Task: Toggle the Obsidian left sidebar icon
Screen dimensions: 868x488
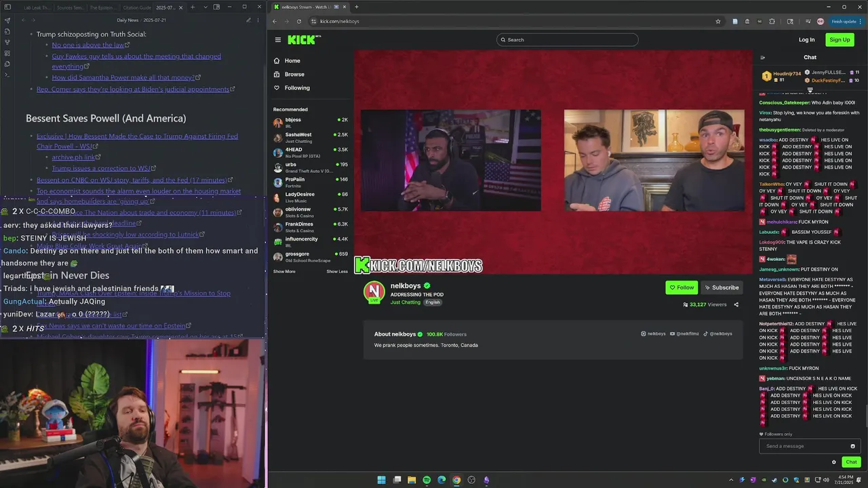Action: pyautogui.click(x=7, y=7)
